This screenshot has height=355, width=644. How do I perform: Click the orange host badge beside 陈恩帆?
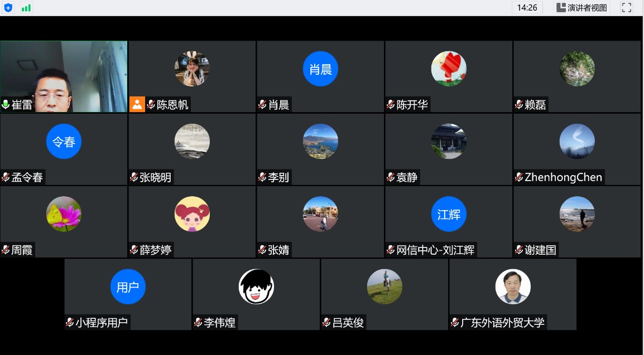tap(137, 104)
